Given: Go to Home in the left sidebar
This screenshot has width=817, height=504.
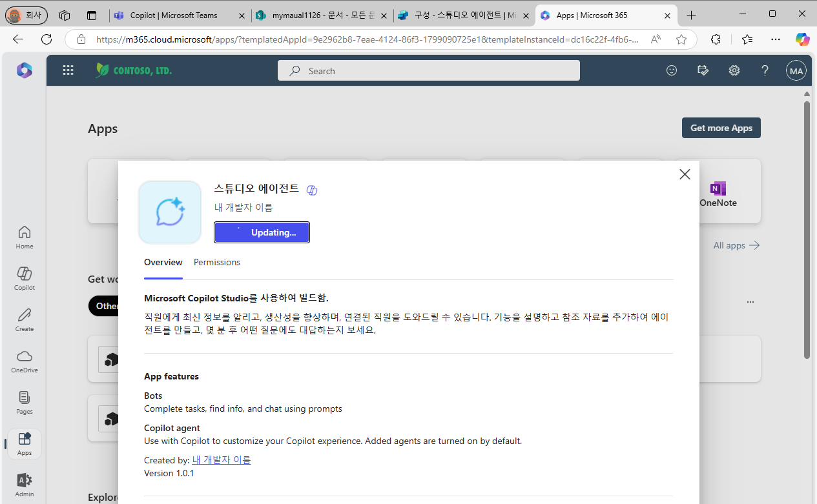Looking at the screenshot, I should click(x=25, y=237).
